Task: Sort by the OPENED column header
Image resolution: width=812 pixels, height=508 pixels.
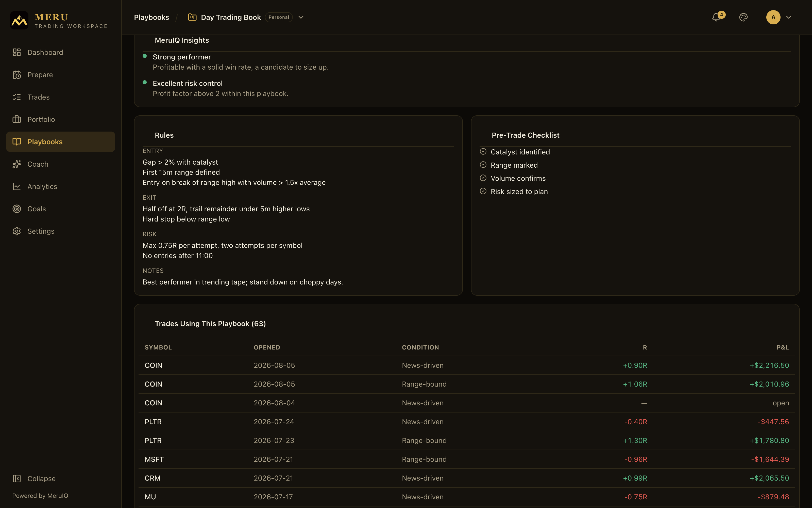Action: [x=267, y=347]
